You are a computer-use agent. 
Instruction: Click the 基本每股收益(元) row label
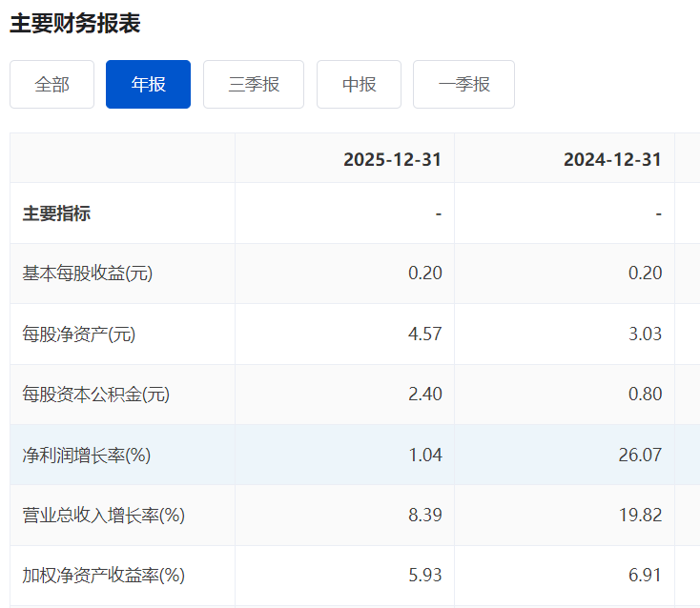[x=88, y=274]
